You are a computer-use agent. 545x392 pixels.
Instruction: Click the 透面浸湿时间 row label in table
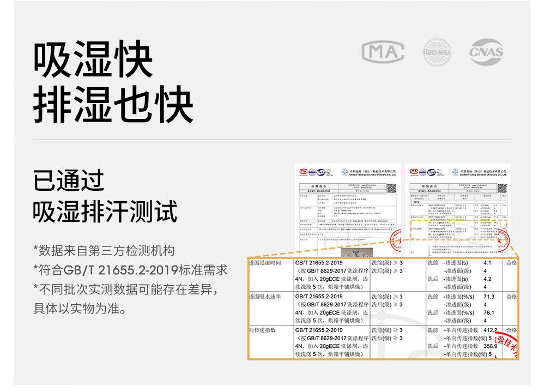pos(265,263)
